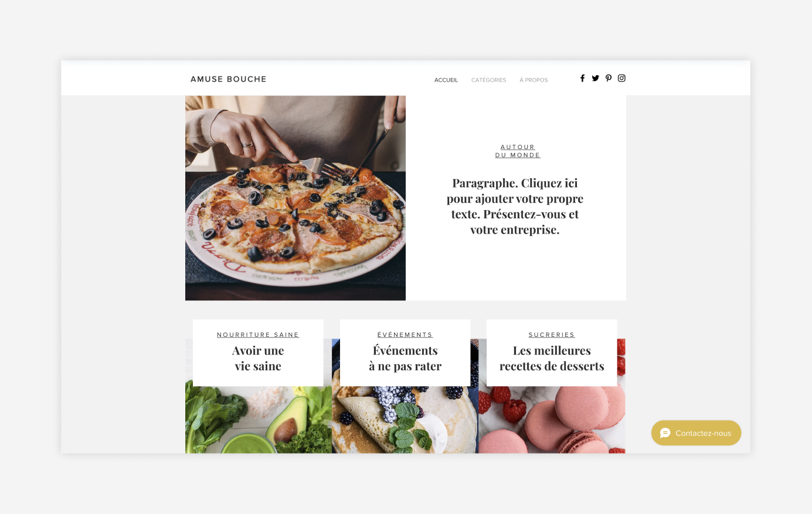
Task: Select the Paragraphe placeholder text block
Action: pyautogui.click(x=515, y=207)
